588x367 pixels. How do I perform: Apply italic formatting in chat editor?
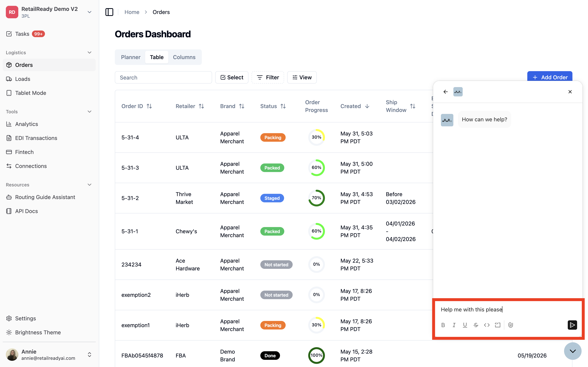tap(454, 325)
